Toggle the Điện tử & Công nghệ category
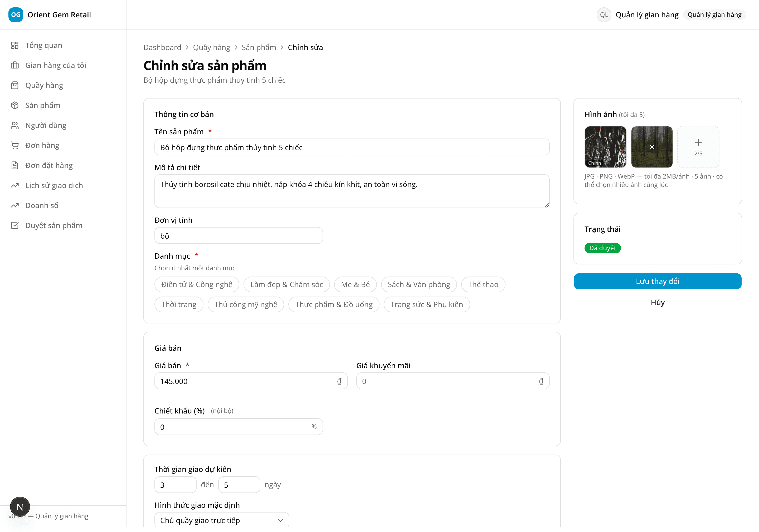Screen dimensions: 759x532 (x=197, y=284)
